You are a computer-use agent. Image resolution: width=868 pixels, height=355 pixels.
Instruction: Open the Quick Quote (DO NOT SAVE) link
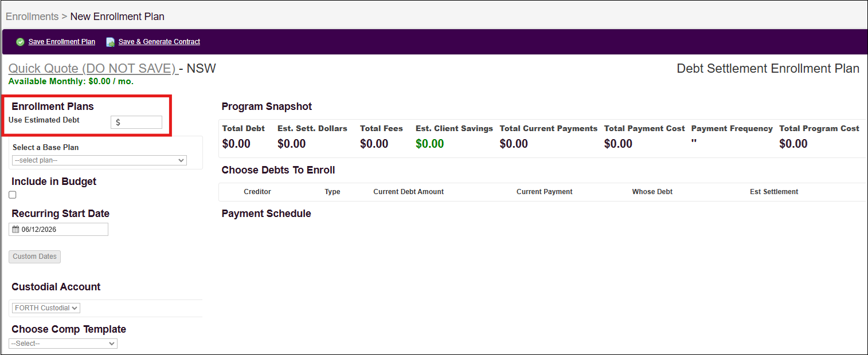point(92,69)
